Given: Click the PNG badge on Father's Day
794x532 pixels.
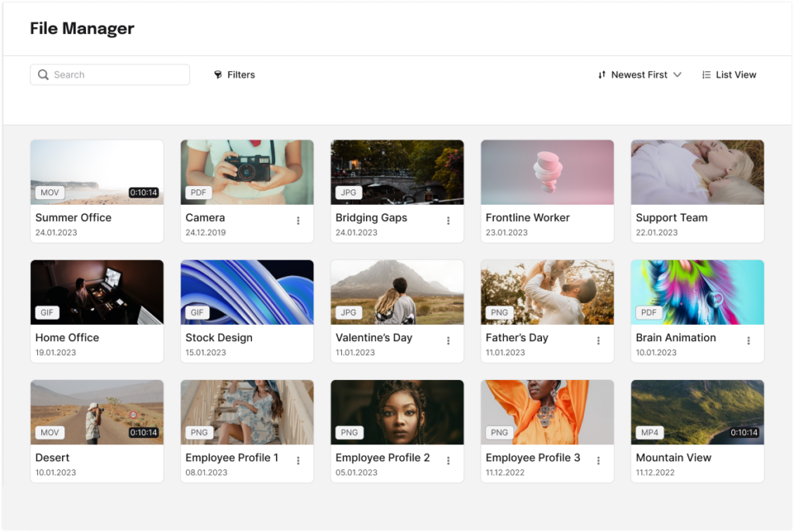Looking at the screenshot, I should (499, 313).
